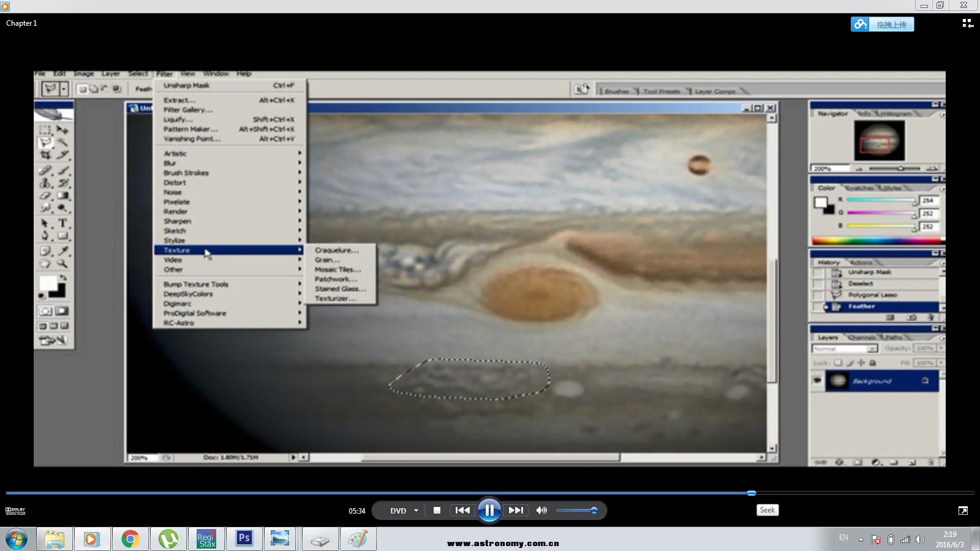Switch to the Swatches tab
Screen dimensions: 980x551
[x=859, y=189]
